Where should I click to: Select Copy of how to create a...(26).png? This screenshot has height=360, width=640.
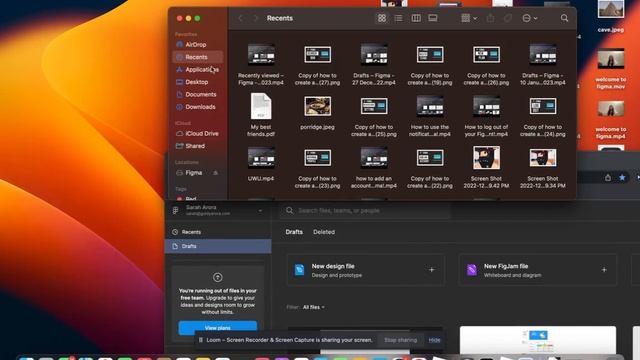486,64
